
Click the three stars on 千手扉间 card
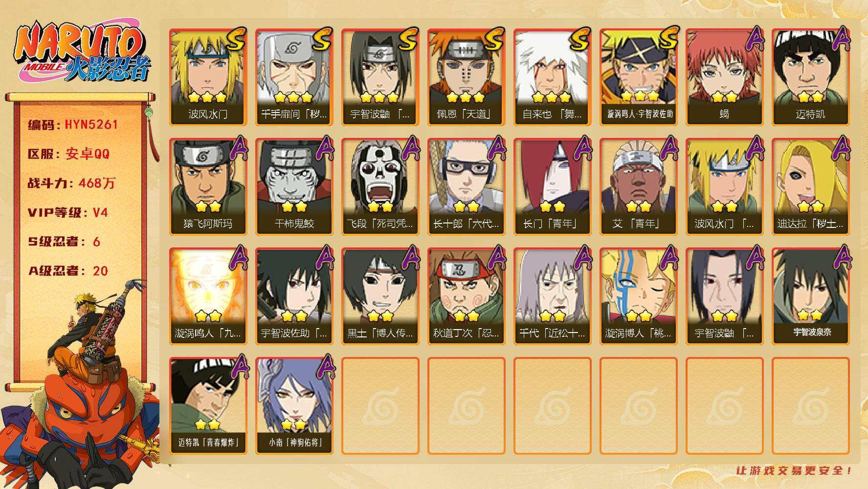click(293, 97)
